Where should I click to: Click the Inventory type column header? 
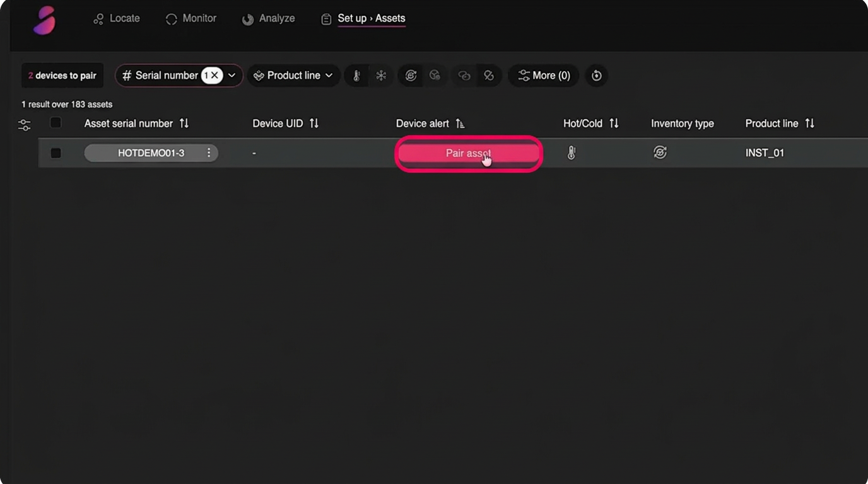point(683,124)
